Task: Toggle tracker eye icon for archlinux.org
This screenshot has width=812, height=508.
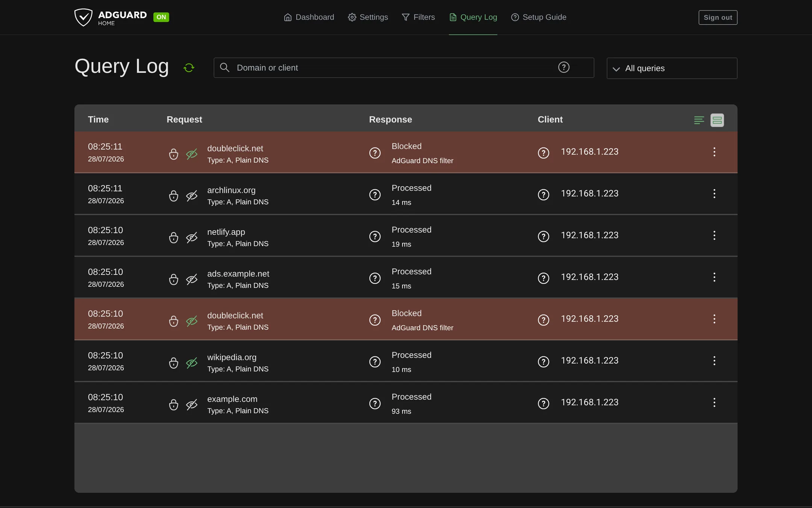Action: tap(192, 196)
